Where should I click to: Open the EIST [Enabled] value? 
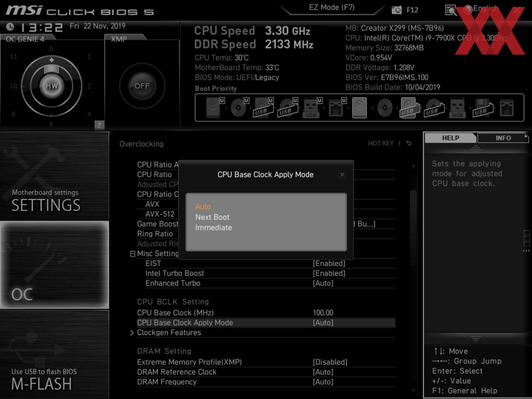[329, 263]
